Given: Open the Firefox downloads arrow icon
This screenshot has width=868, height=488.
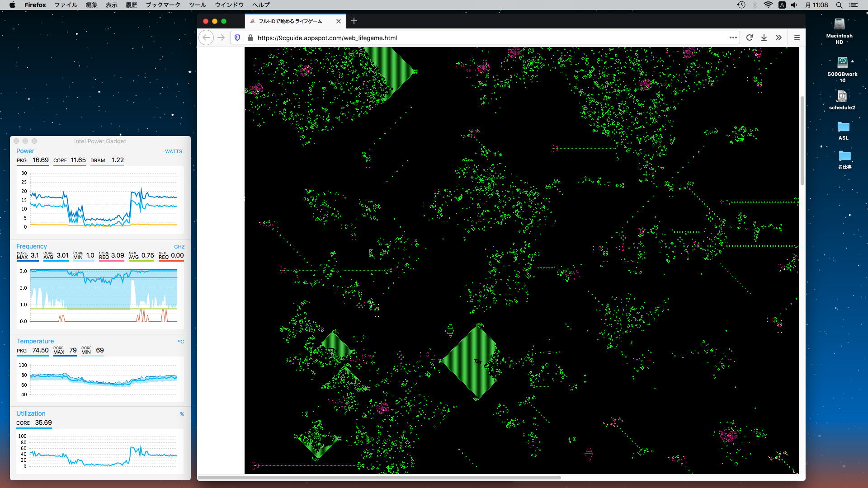Looking at the screenshot, I should point(764,38).
